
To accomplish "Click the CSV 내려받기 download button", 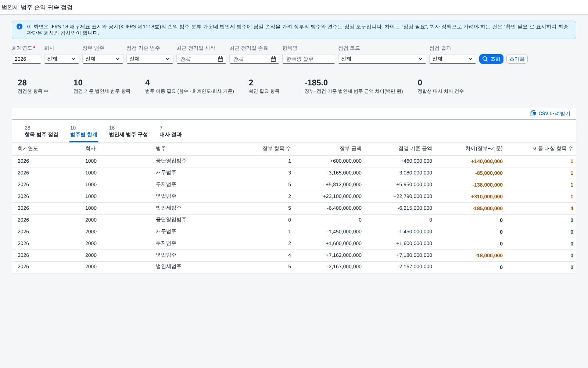I will [550, 113].
